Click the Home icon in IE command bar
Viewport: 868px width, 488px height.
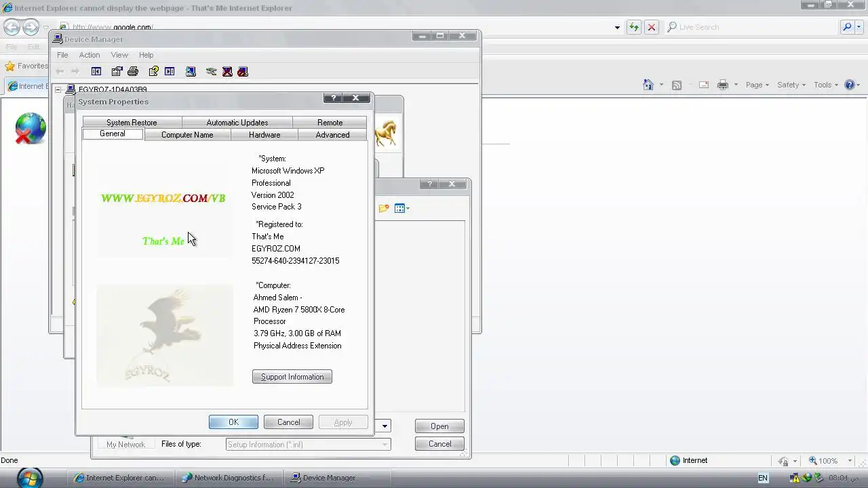[x=648, y=85]
